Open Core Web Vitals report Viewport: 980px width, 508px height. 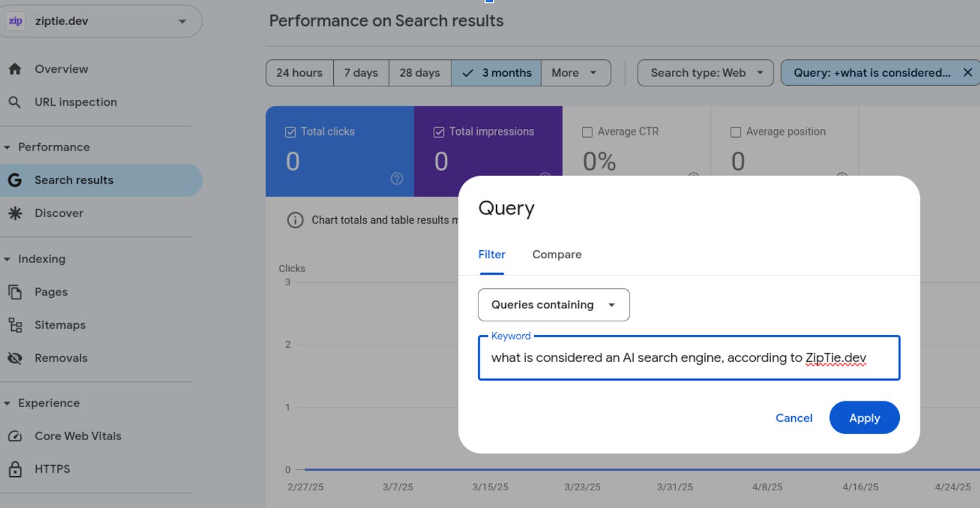coord(78,436)
